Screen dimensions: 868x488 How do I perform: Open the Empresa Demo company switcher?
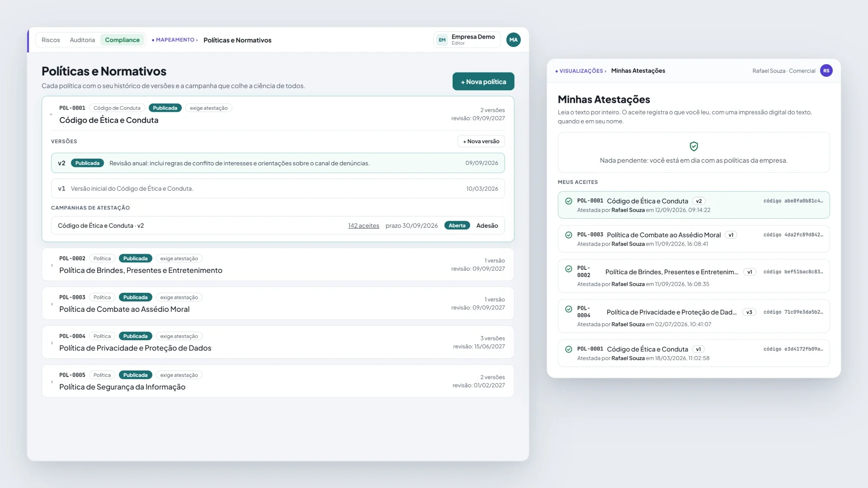[x=467, y=40]
